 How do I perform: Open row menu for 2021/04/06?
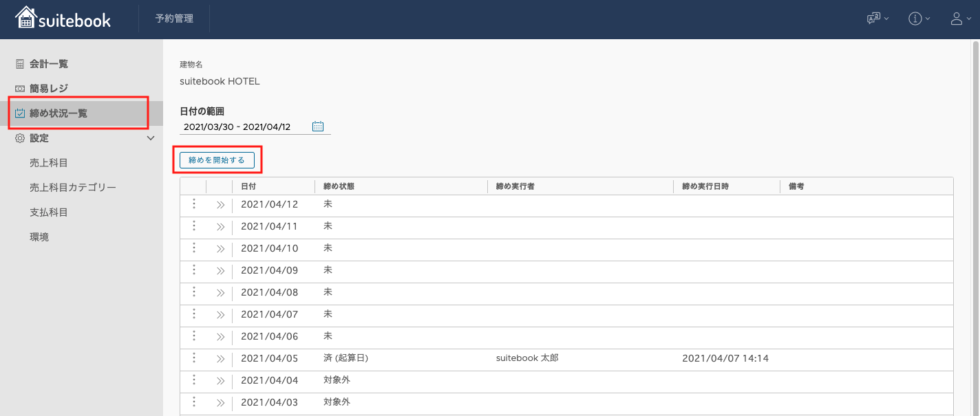tap(194, 336)
